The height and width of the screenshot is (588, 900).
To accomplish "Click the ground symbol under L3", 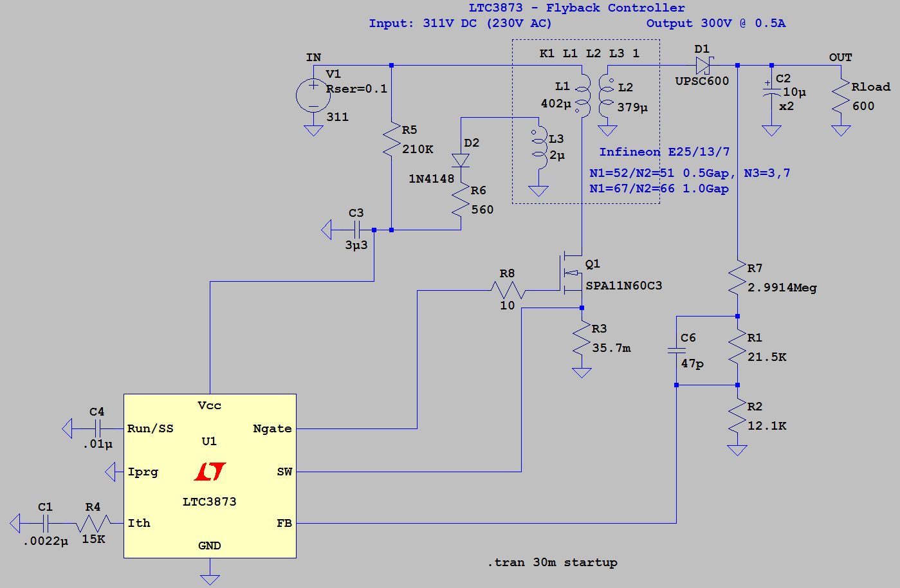I will pos(538,191).
